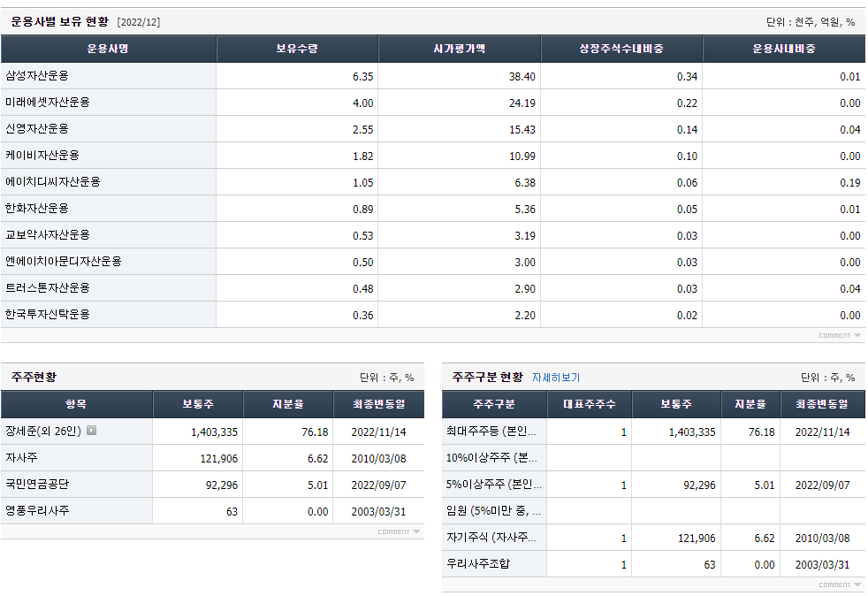Click the 대표주주수 column header
Screen dimensions: 868x596
590,404
